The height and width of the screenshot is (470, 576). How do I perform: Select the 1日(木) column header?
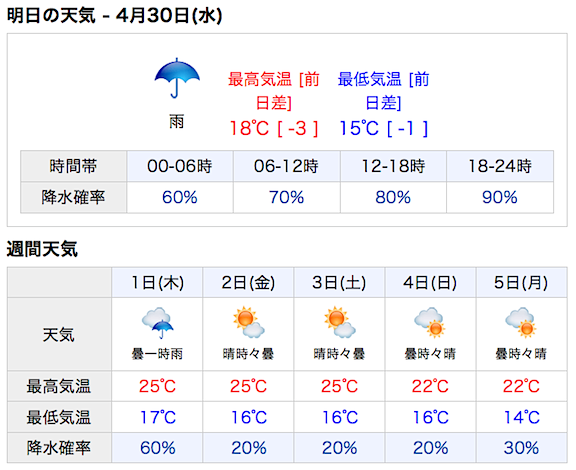157,283
